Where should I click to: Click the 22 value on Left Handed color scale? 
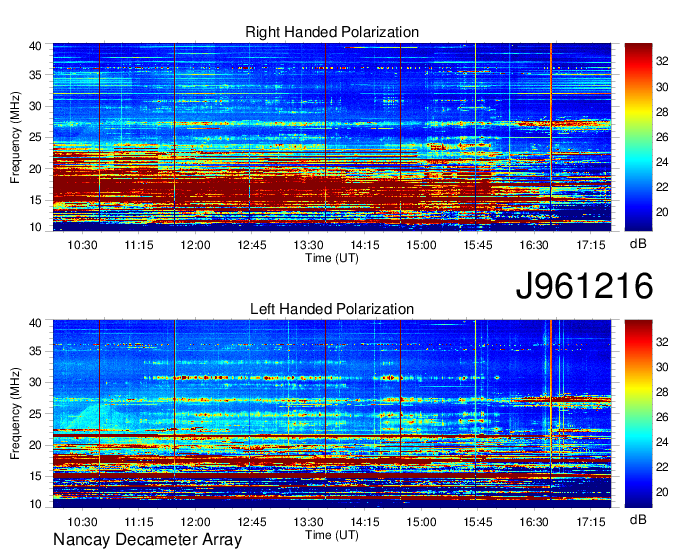(662, 467)
